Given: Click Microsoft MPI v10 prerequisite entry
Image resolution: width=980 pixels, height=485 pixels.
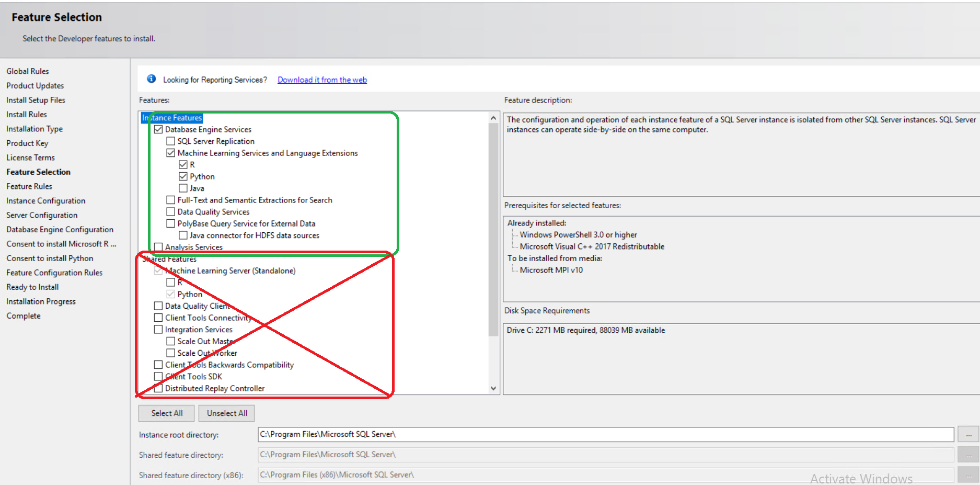Looking at the screenshot, I should click(551, 270).
